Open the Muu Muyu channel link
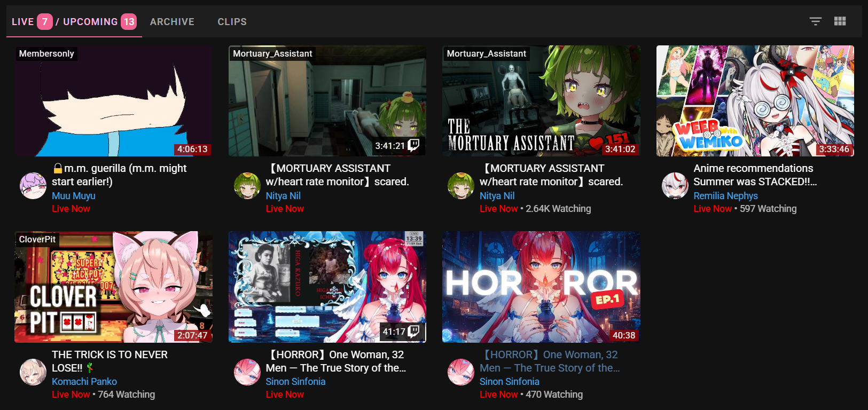 click(74, 196)
